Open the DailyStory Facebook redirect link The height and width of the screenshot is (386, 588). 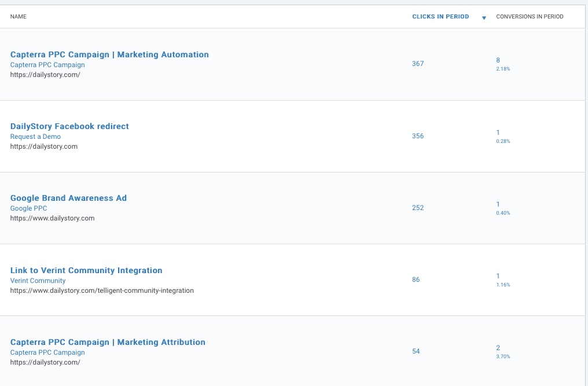coord(69,126)
